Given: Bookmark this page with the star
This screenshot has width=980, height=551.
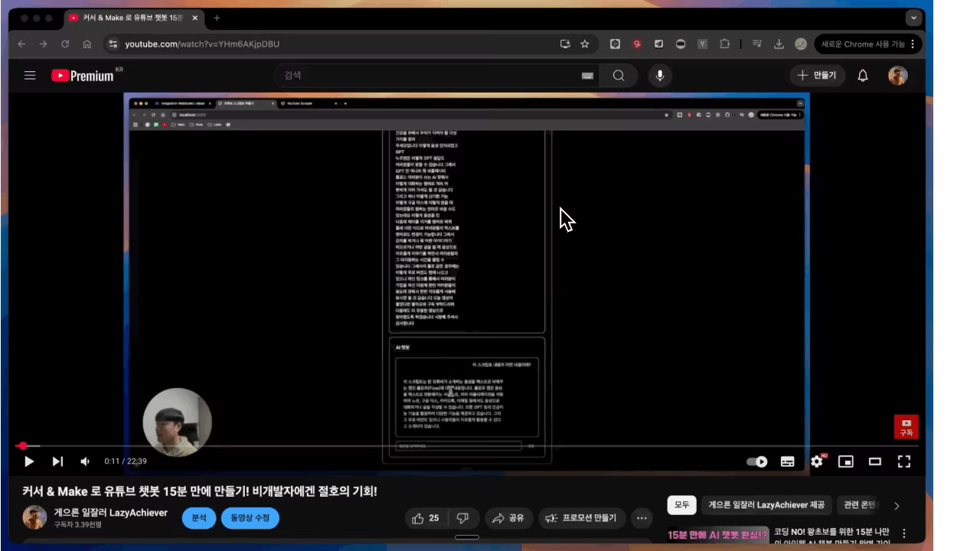Looking at the screenshot, I should pos(585,44).
